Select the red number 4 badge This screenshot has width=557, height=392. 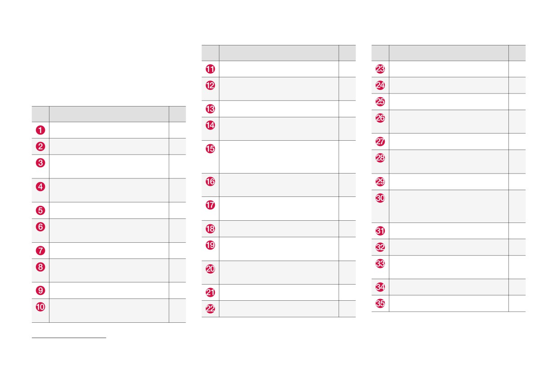point(40,186)
